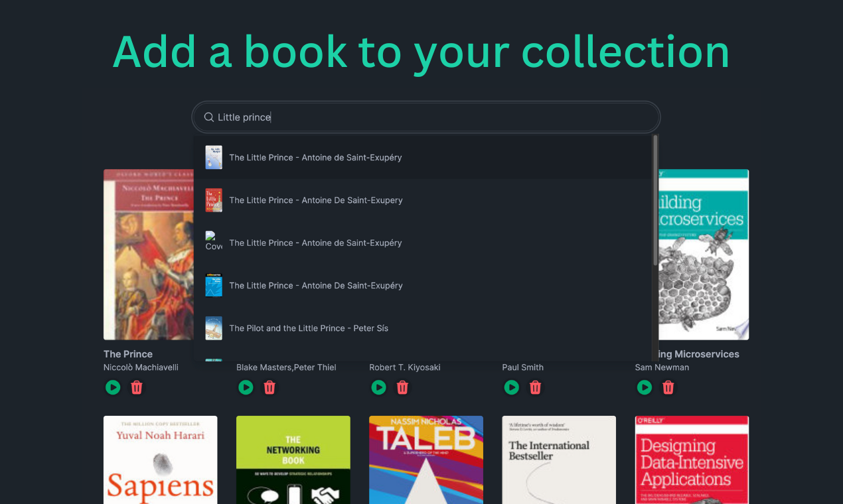Choose the Little Prince result with red cover
Image resolution: width=843 pixels, height=504 pixels.
coord(423,200)
